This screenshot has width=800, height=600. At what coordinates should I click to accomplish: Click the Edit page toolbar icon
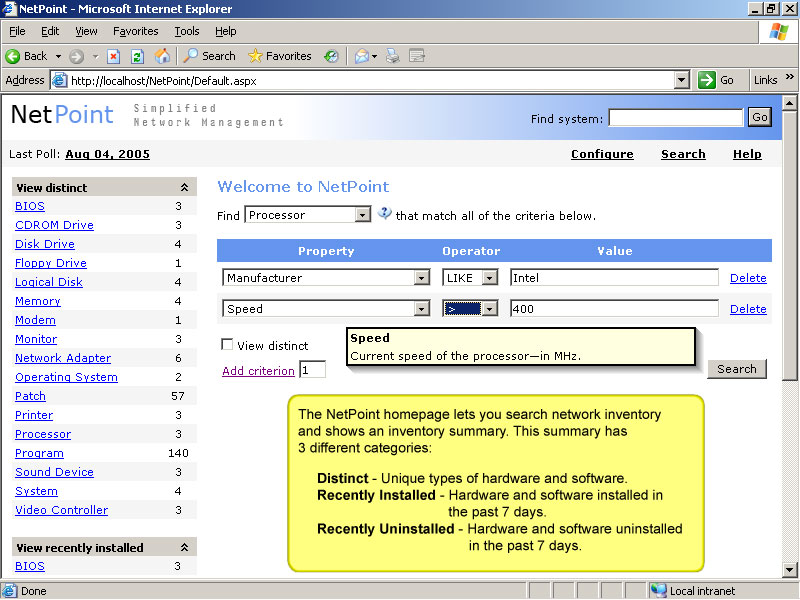click(417, 56)
